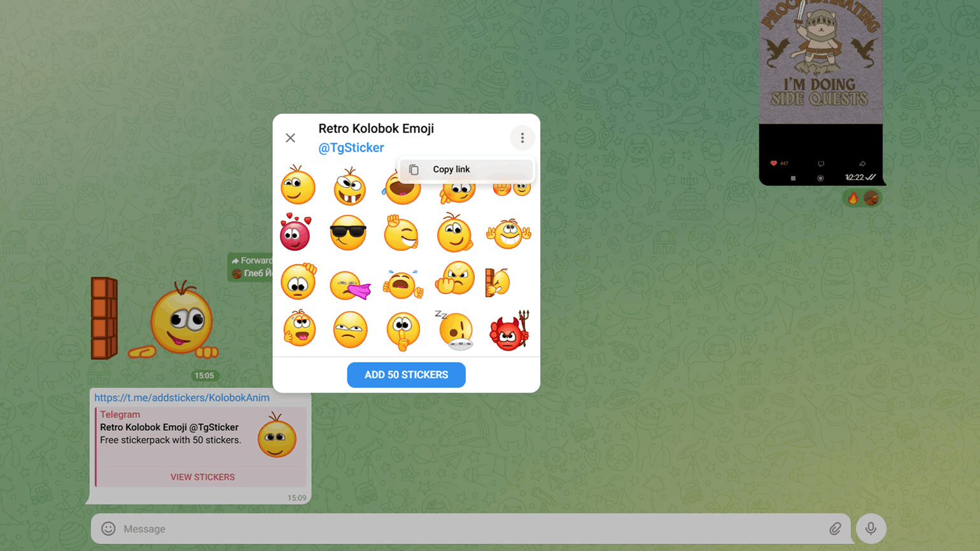Open the addstickers/KolobokAnim link
980x551 pixels.
pyautogui.click(x=182, y=398)
